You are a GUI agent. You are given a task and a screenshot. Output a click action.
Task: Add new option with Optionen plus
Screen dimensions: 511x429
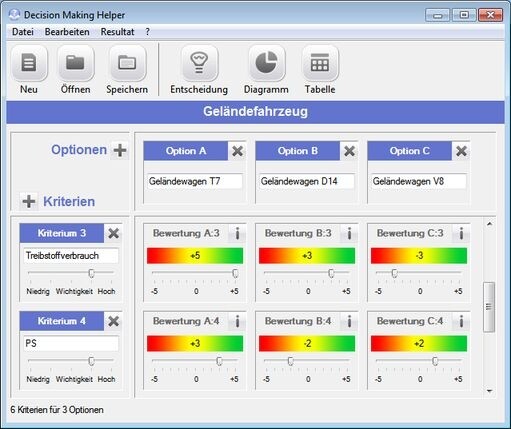pyautogui.click(x=120, y=150)
